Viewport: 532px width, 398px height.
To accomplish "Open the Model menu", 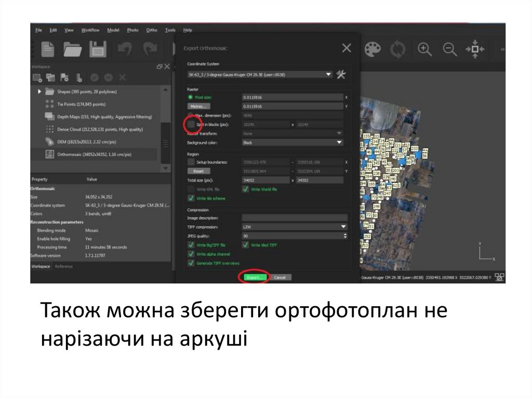I will pyautogui.click(x=113, y=30).
